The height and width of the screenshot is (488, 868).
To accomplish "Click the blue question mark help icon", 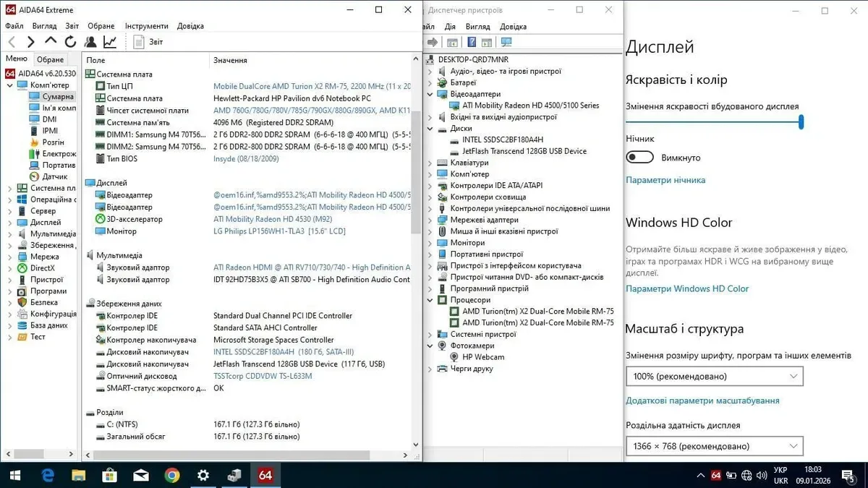I will point(472,43).
